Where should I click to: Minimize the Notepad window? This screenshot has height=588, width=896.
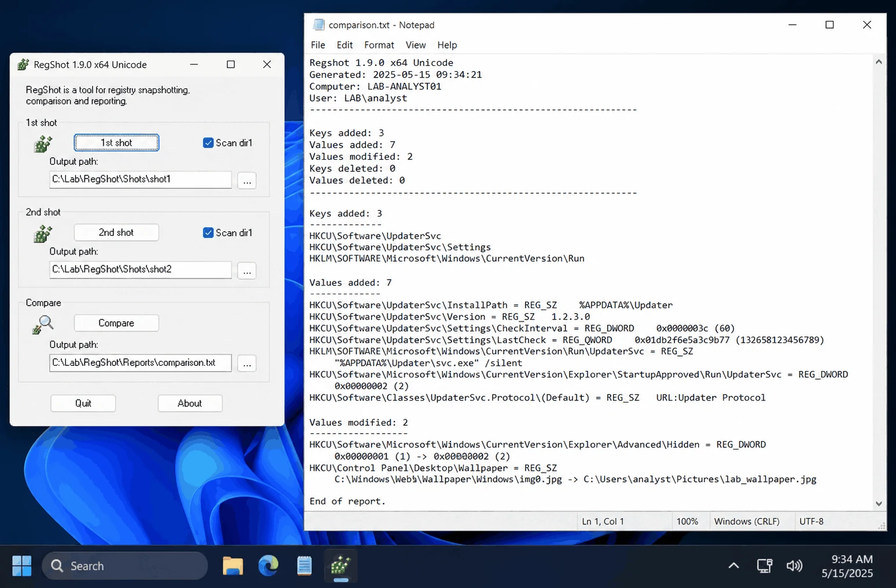click(x=792, y=25)
